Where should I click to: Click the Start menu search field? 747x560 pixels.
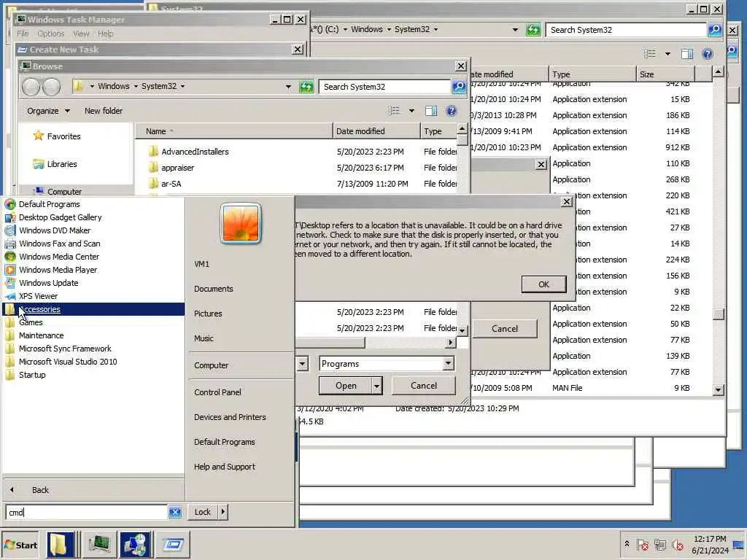coord(87,512)
